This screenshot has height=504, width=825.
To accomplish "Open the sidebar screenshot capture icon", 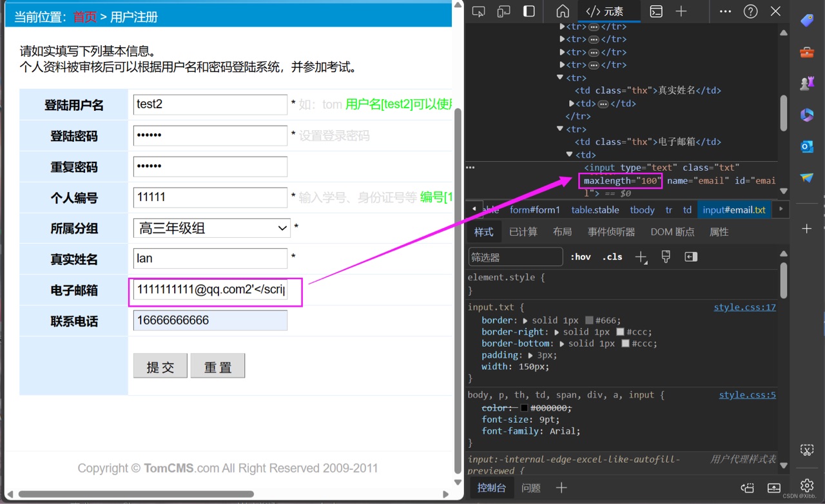I will pyautogui.click(x=807, y=450).
